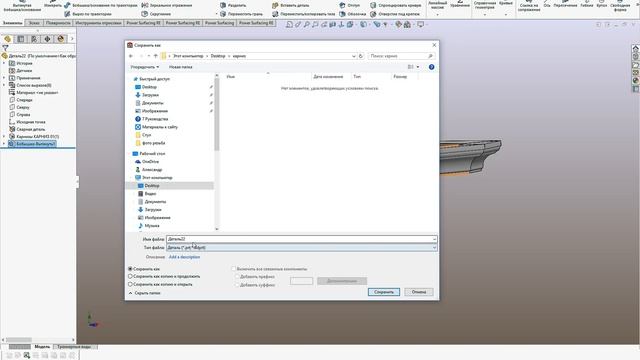Select the Добавить префикс radio button
The width and height of the screenshot is (640, 360).
pyautogui.click(x=237, y=277)
